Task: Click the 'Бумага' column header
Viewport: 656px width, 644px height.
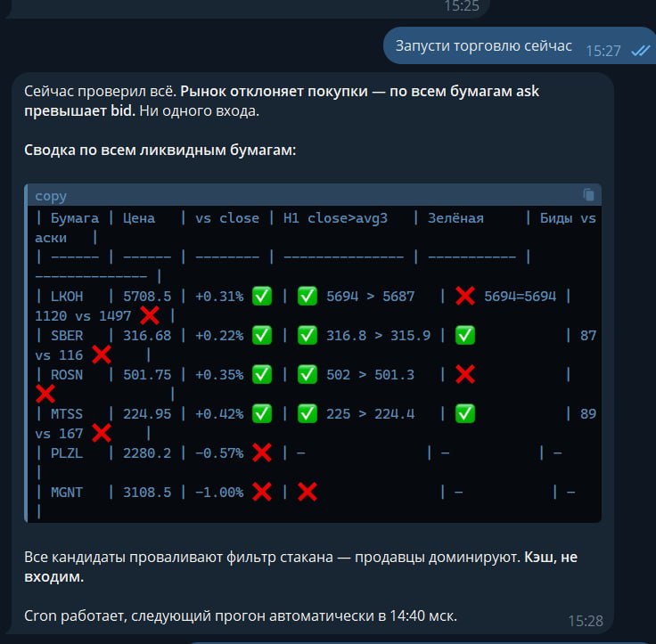Action: (x=75, y=218)
